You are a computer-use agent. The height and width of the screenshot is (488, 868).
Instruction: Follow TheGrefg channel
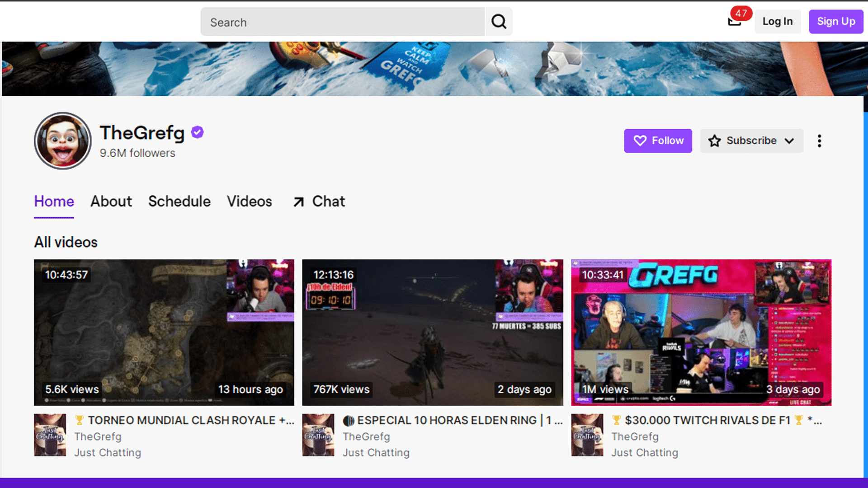(658, 141)
